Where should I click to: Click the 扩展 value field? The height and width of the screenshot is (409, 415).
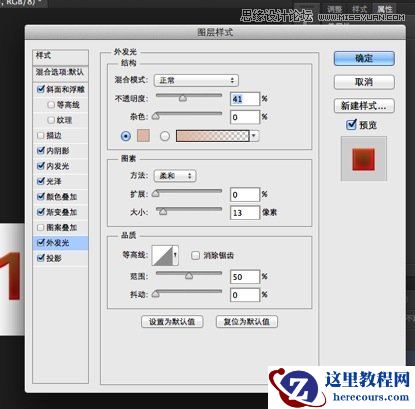(x=245, y=194)
